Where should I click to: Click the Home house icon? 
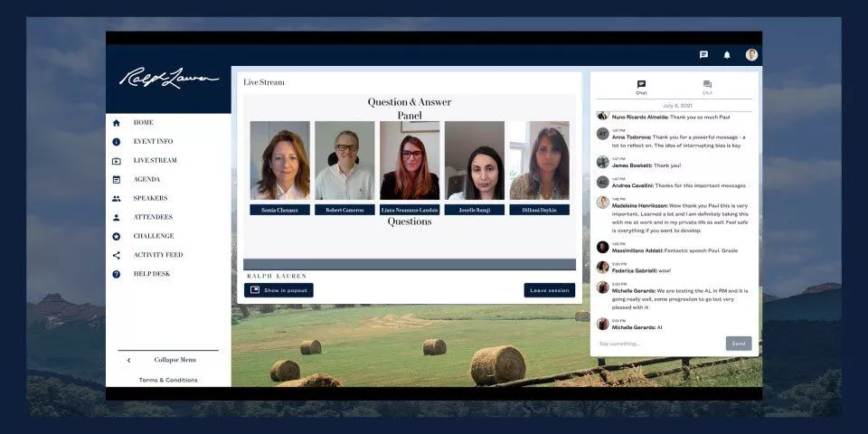(117, 123)
